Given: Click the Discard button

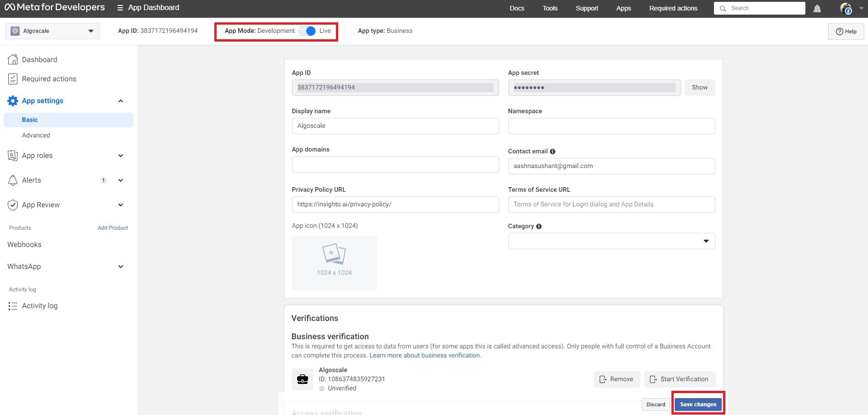Looking at the screenshot, I should (655, 404).
